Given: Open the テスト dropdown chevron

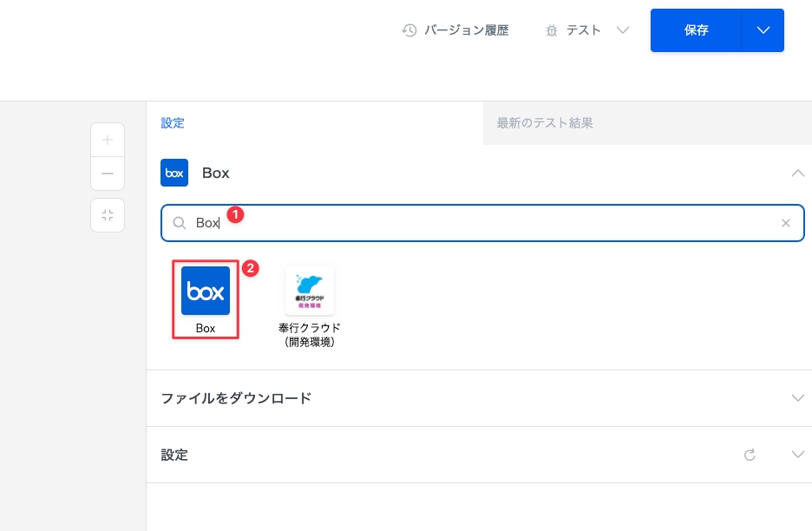Looking at the screenshot, I should coord(622,30).
